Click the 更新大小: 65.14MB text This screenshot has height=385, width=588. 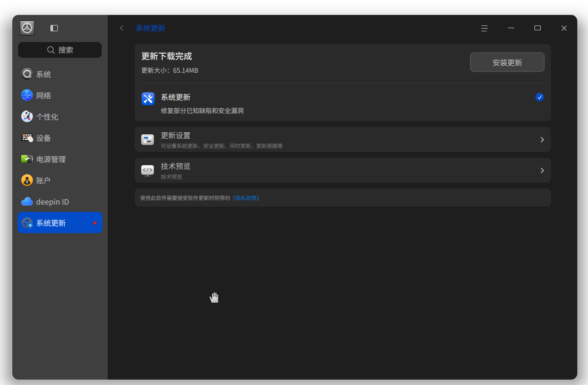pyautogui.click(x=169, y=71)
